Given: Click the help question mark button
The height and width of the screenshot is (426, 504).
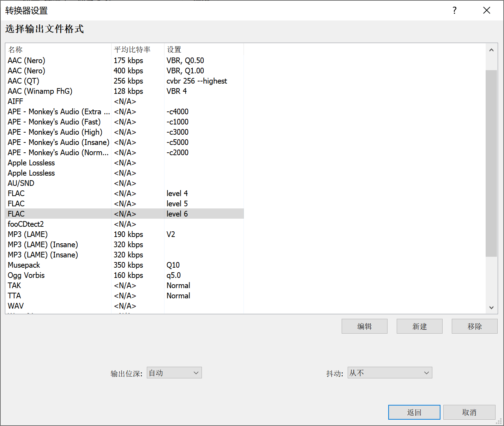Looking at the screenshot, I should tap(455, 10).
